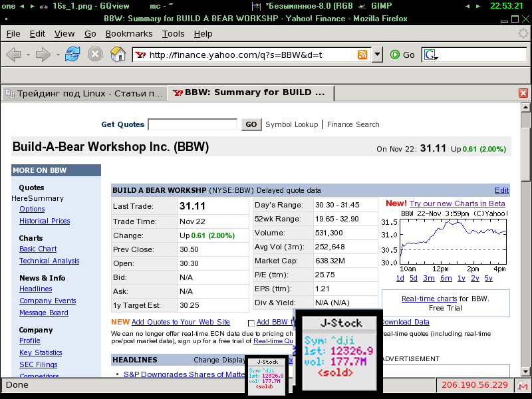Go forward with the Forward arrow button
The height and width of the screenshot is (399, 532).
[x=43, y=55]
